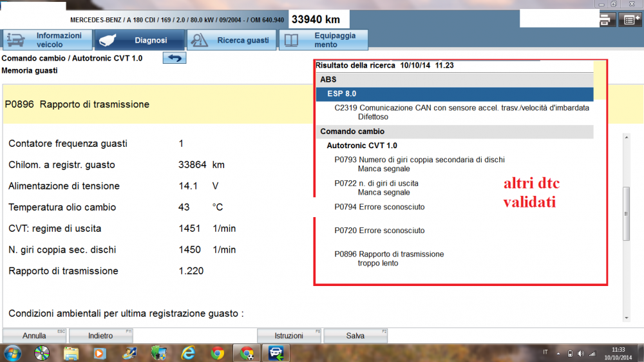Launch Internet Explorer from taskbar

[x=188, y=353]
